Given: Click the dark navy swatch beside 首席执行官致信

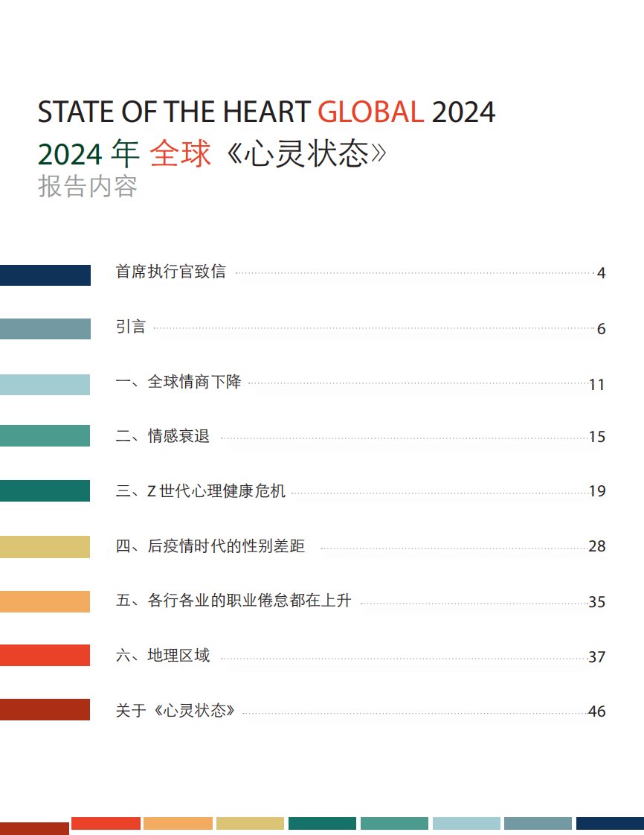Looking at the screenshot, I should click(x=45, y=275).
